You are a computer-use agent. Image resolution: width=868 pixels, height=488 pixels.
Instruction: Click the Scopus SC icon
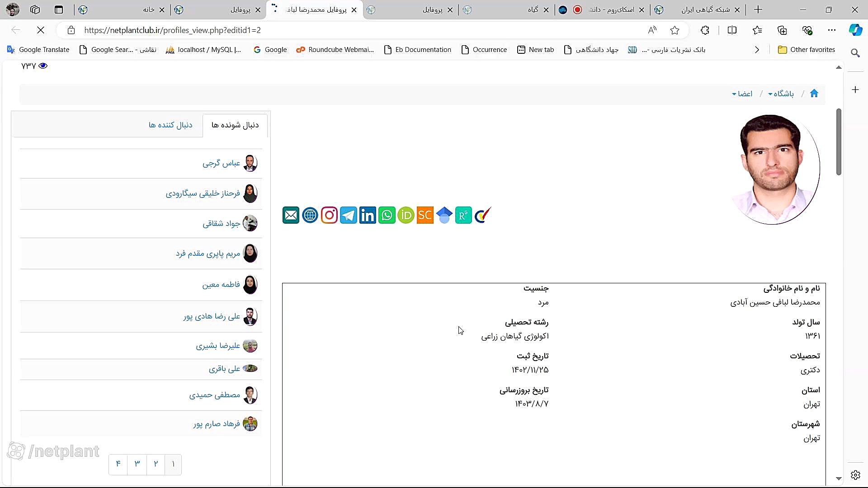point(425,216)
